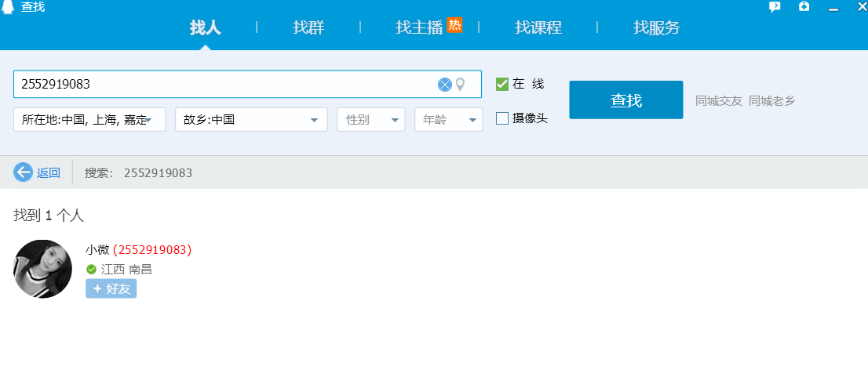Open the 所在地 location dropdown
868x377 pixels.
click(x=89, y=119)
